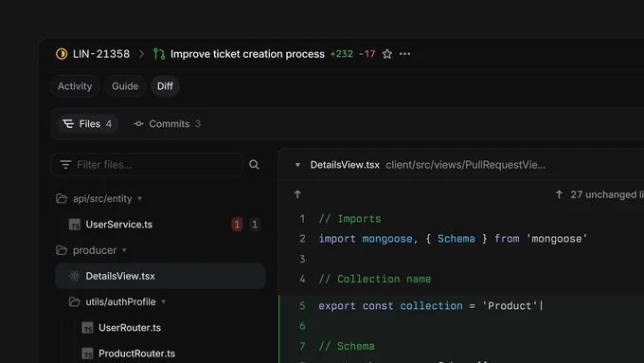Image resolution: width=644 pixels, height=363 pixels.
Task: Click the pull request branch icon
Action: pos(159,54)
